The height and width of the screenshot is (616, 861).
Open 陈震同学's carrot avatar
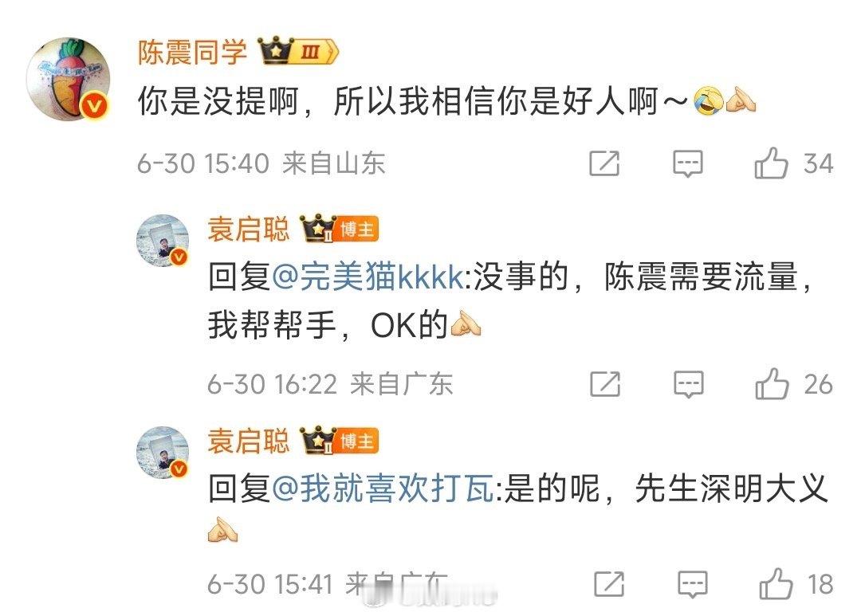pos(69,79)
